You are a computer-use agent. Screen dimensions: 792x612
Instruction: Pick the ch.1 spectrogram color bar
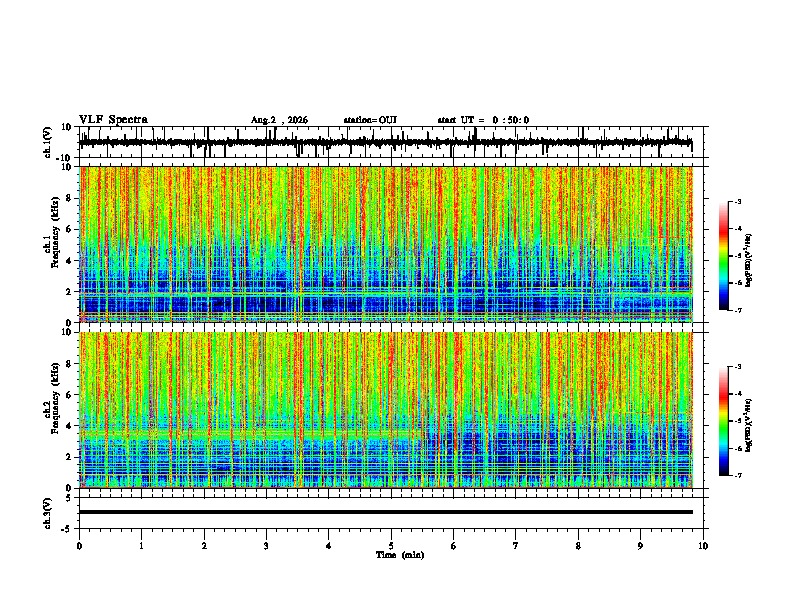click(723, 256)
